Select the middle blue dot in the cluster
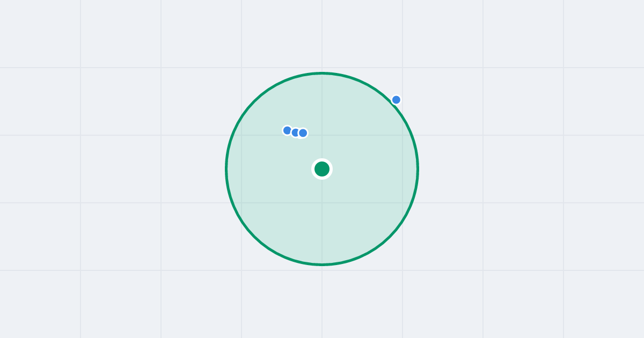Image resolution: width=644 pixels, height=338 pixels. click(x=295, y=133)
